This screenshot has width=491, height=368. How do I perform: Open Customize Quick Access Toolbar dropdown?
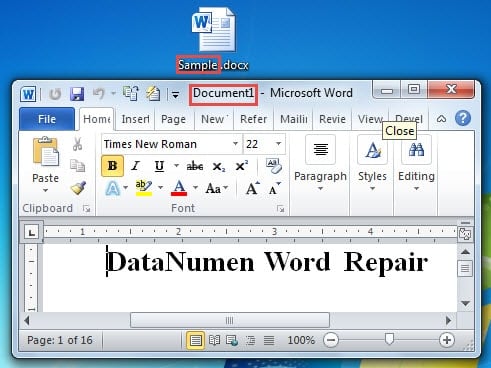pos(175,95)
